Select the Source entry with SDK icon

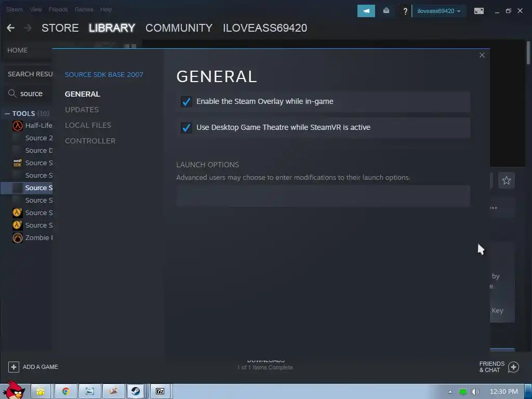[x=32, y=163]
